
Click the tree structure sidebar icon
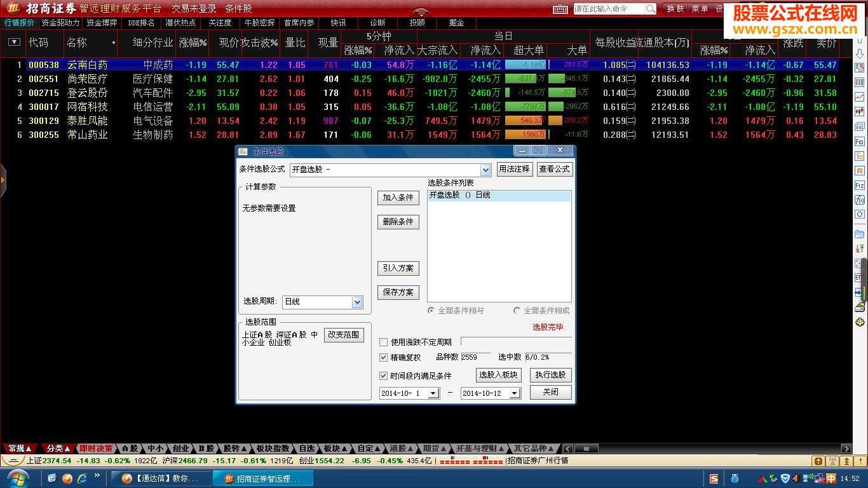pos(859,156)
